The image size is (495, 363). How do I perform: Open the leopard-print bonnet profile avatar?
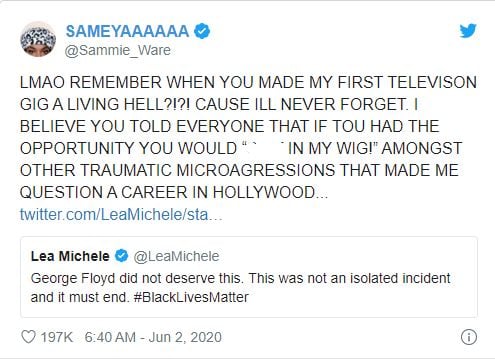click(x=38, y=39)
